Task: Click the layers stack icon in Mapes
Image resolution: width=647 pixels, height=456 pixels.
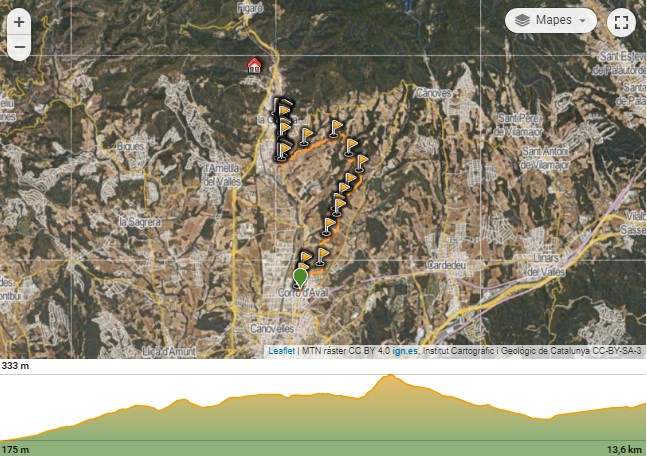Action: point(522,20)
